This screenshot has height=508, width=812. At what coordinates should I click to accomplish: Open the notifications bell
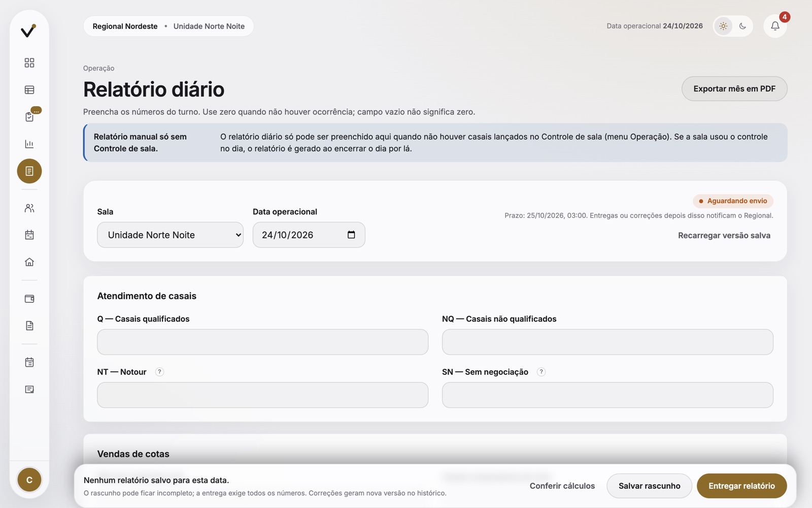point(775,26)
